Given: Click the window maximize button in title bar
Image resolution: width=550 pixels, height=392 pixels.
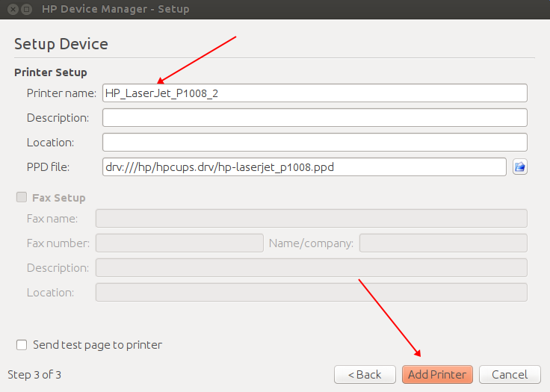Looking at the screenshot, I should click(x=26, y=9).
